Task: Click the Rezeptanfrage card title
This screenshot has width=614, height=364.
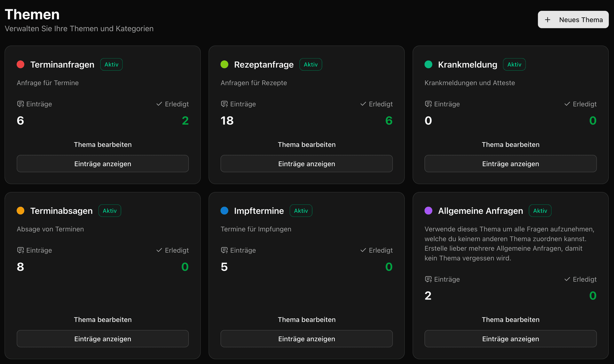Action: pos(264,65)
